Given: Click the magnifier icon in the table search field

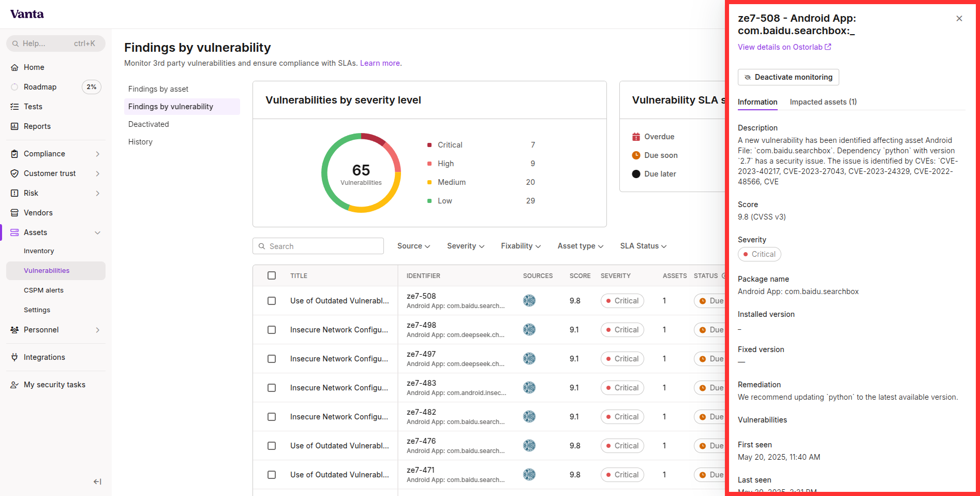Looking at the screenshot, I should point(262,246).
